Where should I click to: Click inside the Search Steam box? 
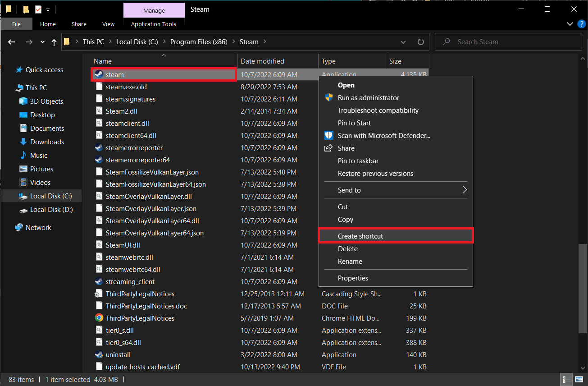(496, 41)
